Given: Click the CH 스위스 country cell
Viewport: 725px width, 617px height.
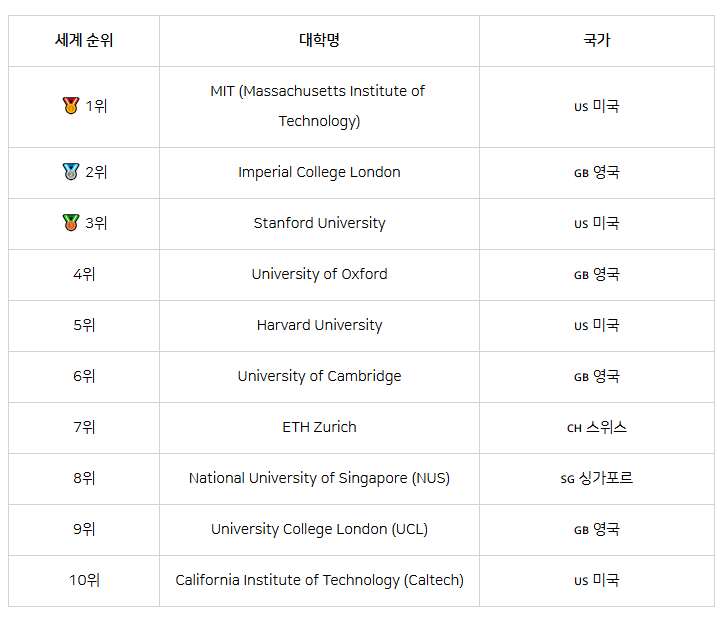Looking at the screenshot, I should point(597,428).
